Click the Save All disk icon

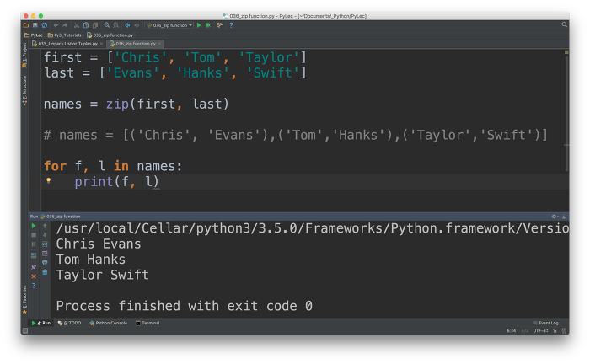pyautogui.click(x=35, y=25)
